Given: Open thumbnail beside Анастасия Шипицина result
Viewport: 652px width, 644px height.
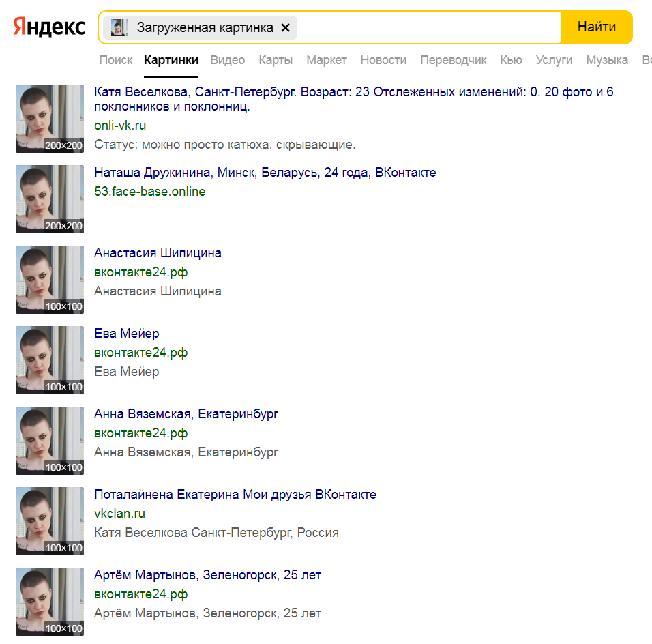Looking at the screenshot, I should (x=50, y=280).
